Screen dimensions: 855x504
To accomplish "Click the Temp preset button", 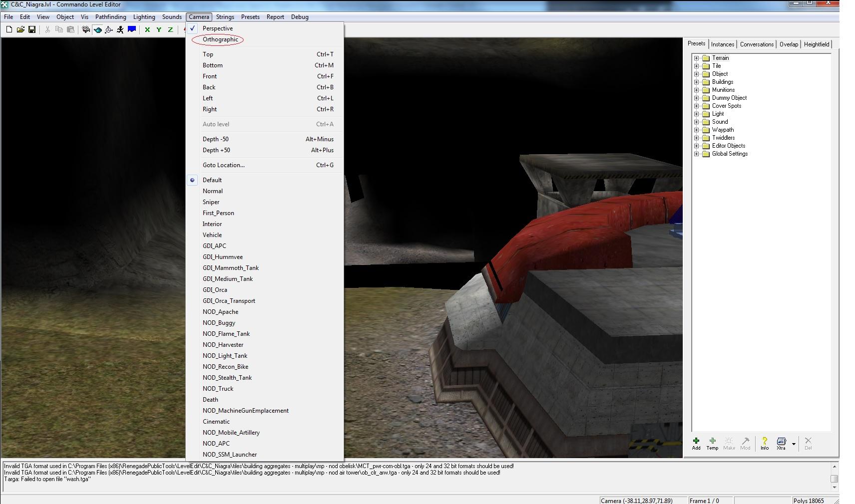I will coord(712,443).
